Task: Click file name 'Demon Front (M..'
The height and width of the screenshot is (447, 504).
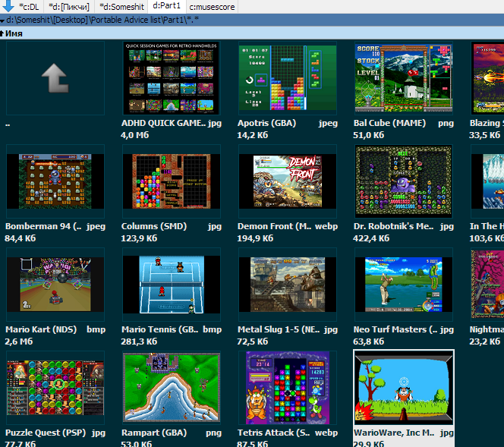Action: click(274, 226)
